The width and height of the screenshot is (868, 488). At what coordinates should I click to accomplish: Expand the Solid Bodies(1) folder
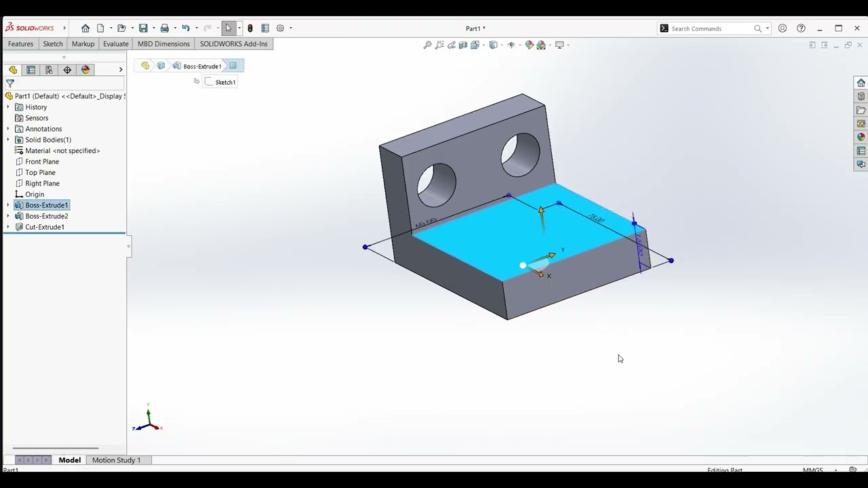pos(8,140)
